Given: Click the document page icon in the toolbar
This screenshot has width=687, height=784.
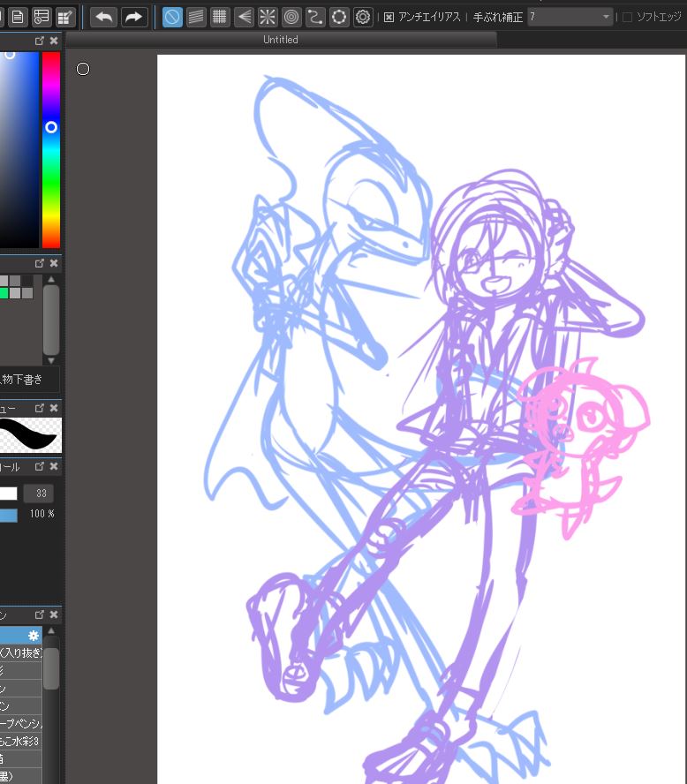Looking at the screenshot, I should (x=18, y=18).
